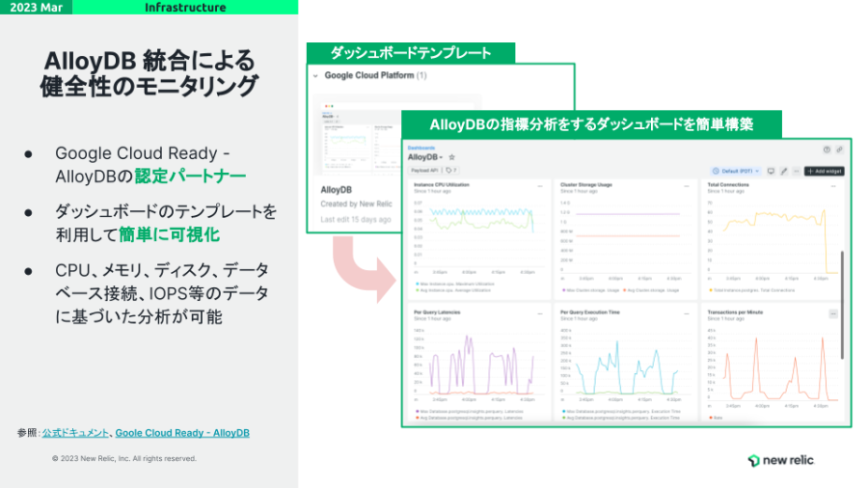Image resolution: width=868 pixels, height=488 pixels.
Task: Open the Per Query Execution Time widget menu
Action: 687,313
